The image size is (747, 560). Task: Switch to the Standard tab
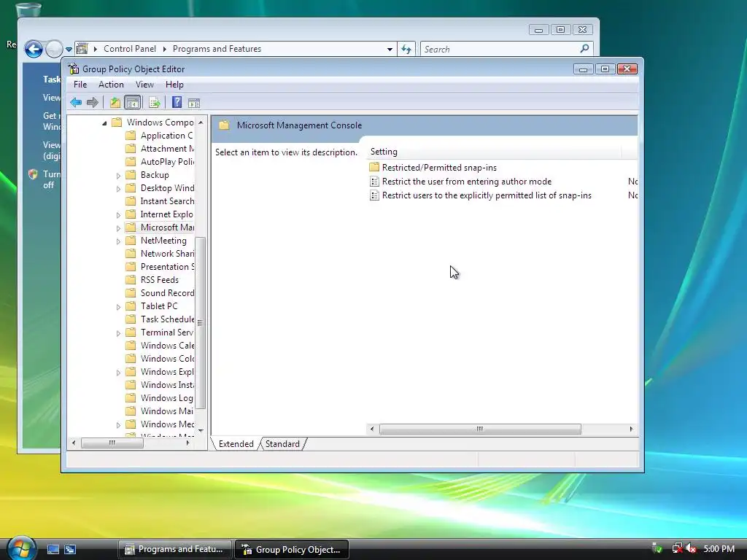click(x=282, y=444)
